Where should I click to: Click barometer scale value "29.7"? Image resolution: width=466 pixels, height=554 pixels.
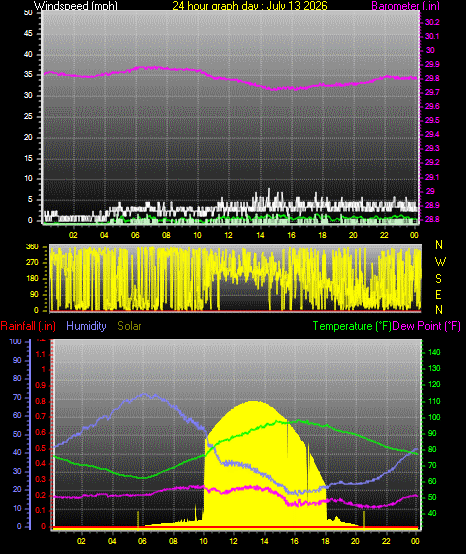[432, 92]
